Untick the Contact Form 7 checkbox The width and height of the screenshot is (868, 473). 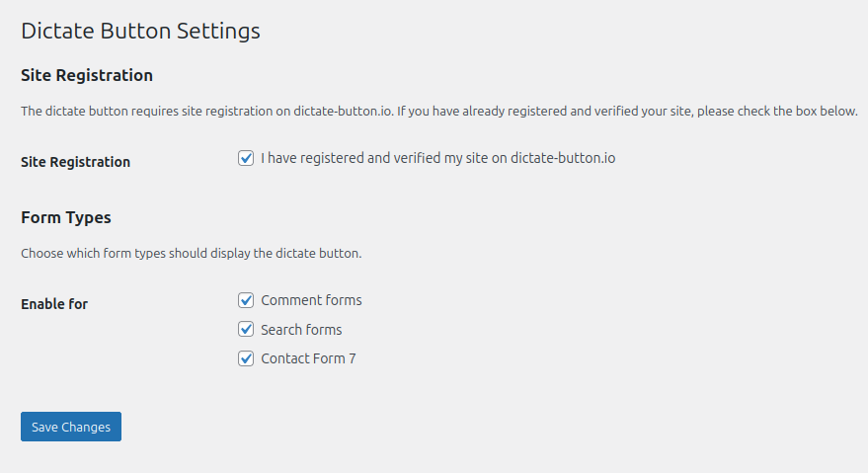pyautogui.click(x=246, y=358)
